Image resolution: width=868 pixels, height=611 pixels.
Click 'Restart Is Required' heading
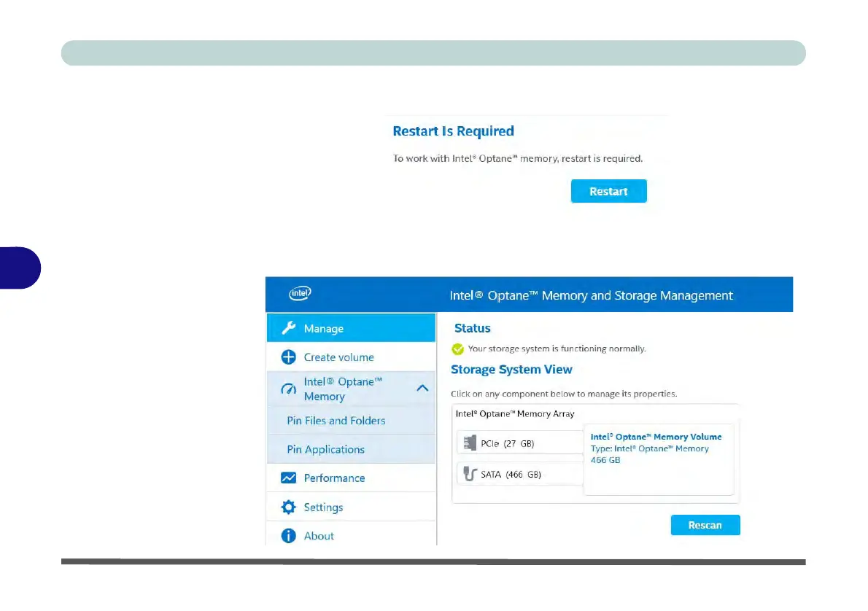click(454, 131)
